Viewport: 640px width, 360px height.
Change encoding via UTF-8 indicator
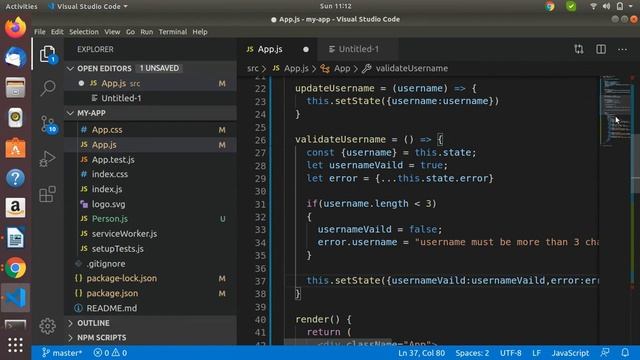pos(511,353)
